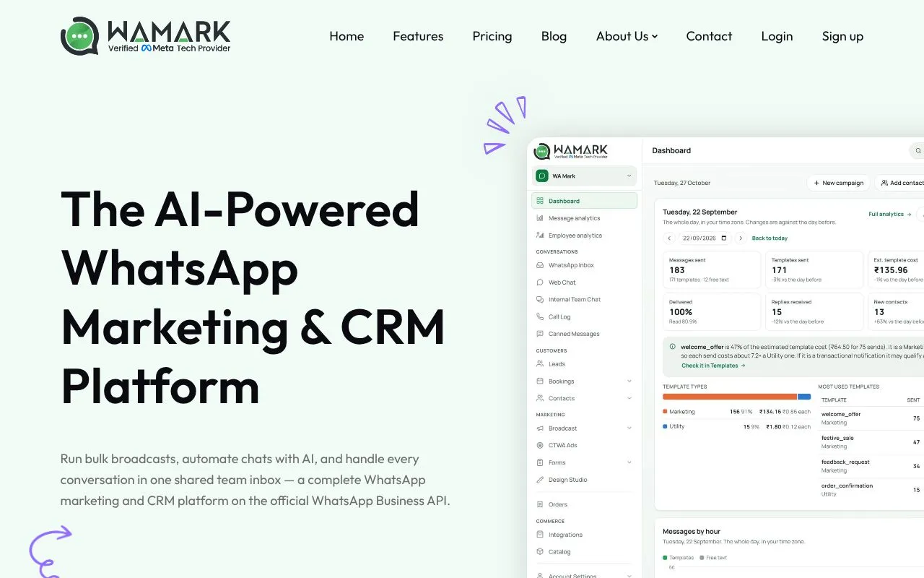Image resolution: width=924 pixels, height=578 pixels.
Task: Click the info icon beside welcome_offer notice
Action: click(x=673, y=347)
